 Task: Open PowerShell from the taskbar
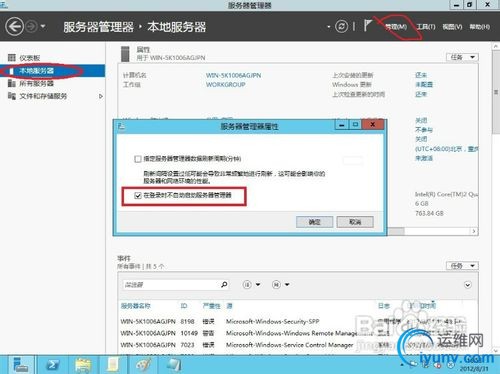click(52, 365)
